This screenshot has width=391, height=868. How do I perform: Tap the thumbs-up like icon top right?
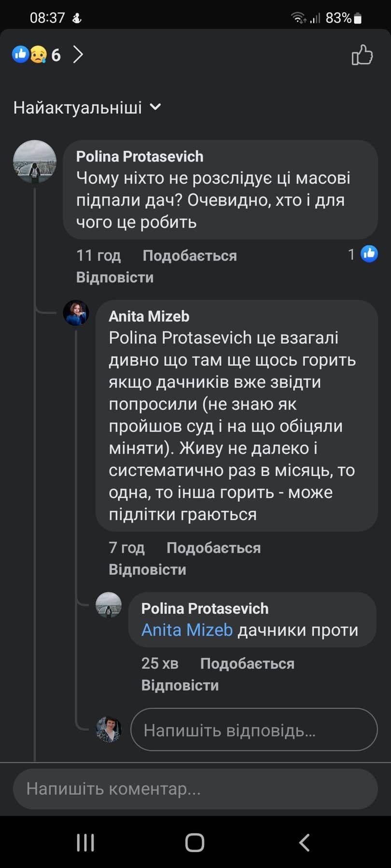coord(362,55)
